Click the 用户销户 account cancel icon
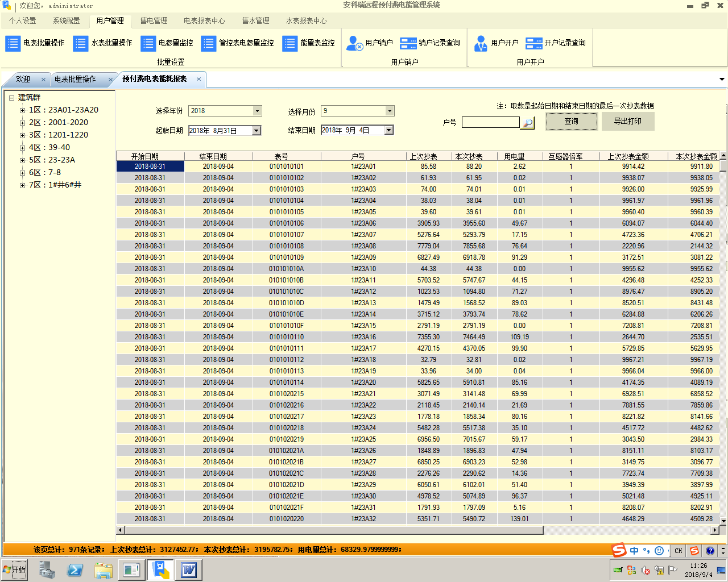The height and width of the screenshot is (582, 728). 355,43
